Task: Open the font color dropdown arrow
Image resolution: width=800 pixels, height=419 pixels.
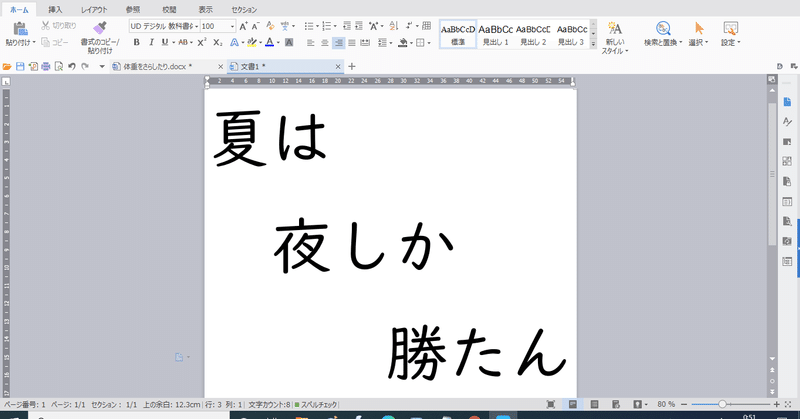Action: (278, 43)
